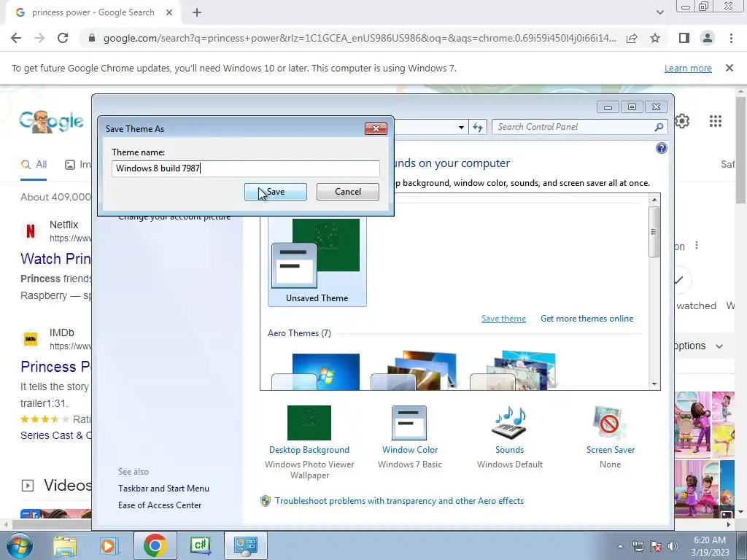
Task: Select the Windows 7 Aero theme thumbnail
Action: (317, 371)
